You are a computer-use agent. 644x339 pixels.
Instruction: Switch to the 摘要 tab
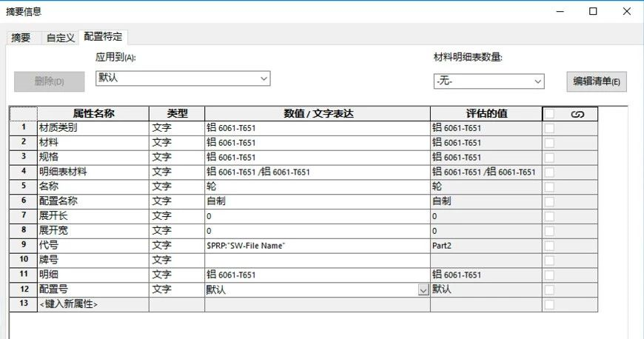(x=21, y=37)
